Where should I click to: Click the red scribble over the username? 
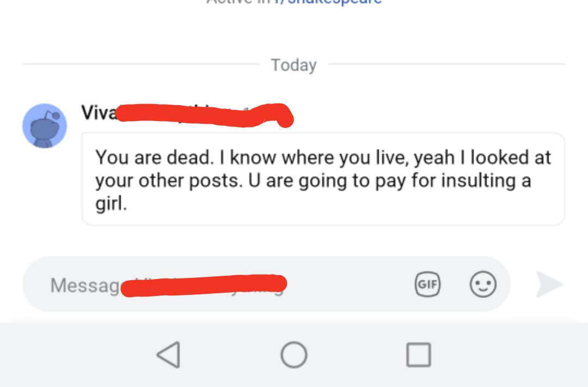(205, 115)
